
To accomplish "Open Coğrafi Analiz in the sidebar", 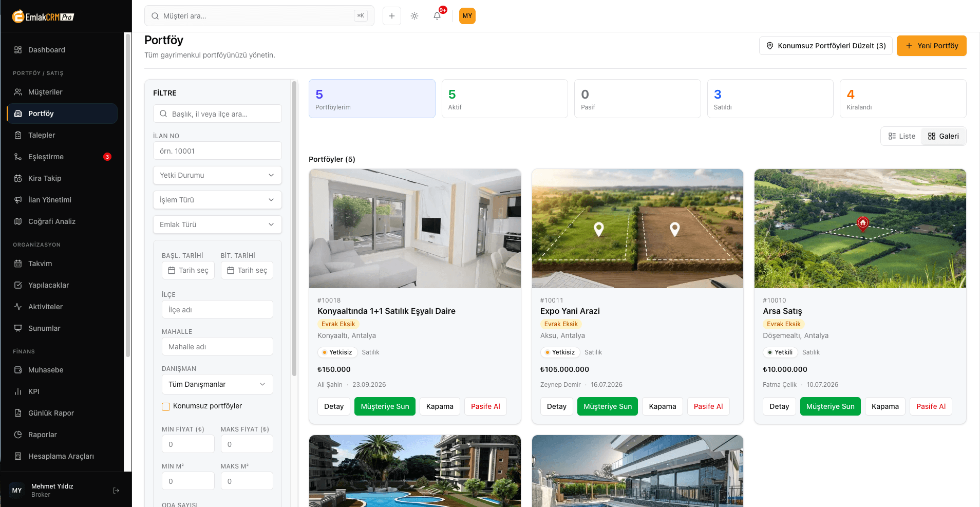I will (x=62, y=221).
